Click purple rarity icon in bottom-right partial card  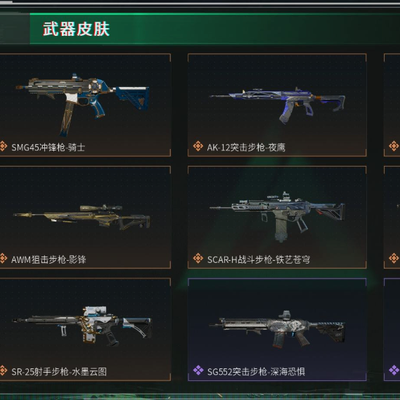point(394,370)
